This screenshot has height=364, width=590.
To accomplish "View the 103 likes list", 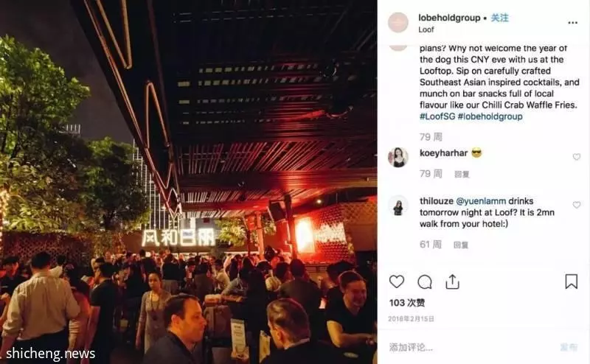I will 407,303.
